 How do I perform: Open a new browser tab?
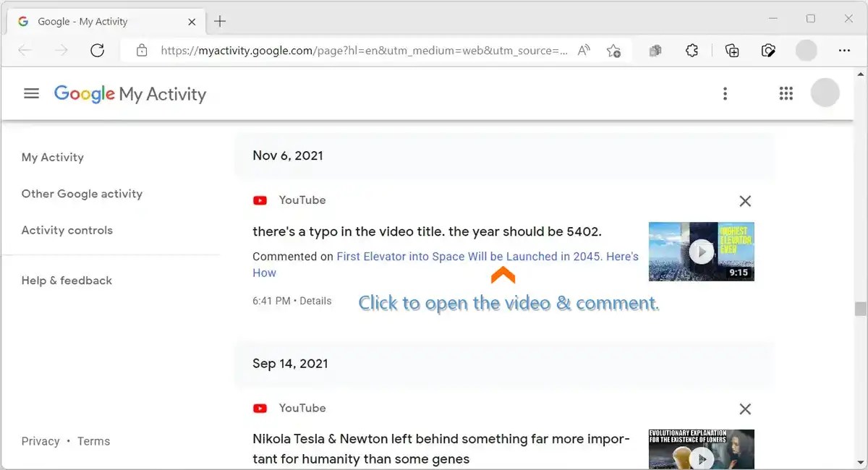220,21
